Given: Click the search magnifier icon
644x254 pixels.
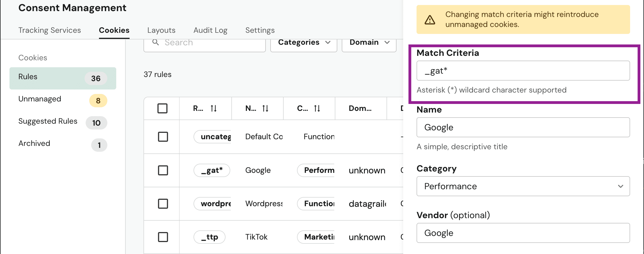Looking at the screenshot, I should tap(156, 42).
